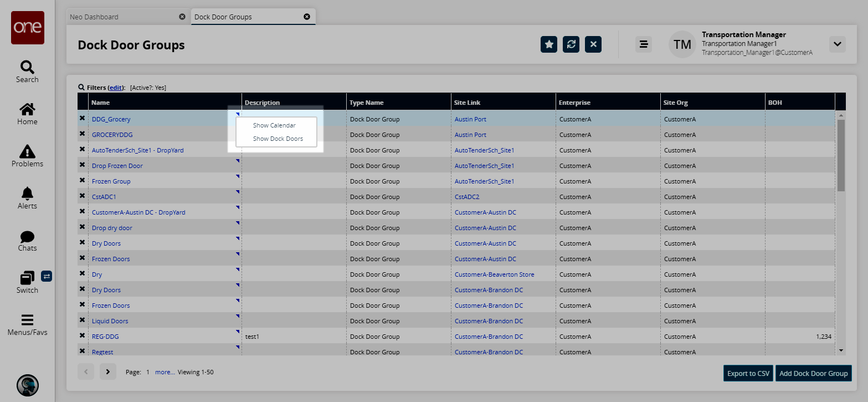Viewport: 868px width, 402px height.
Task: Open Menus/Favs hamburger icon
Action: [x=27, y=320]
